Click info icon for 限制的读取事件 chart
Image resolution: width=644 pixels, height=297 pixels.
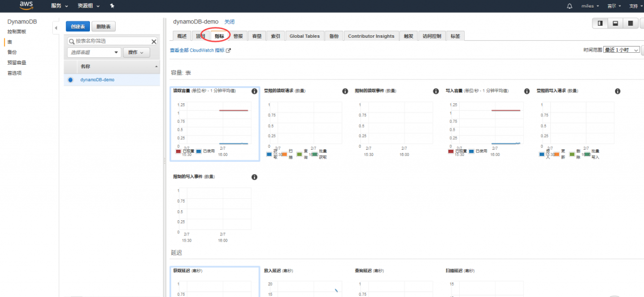click(436, 91)
